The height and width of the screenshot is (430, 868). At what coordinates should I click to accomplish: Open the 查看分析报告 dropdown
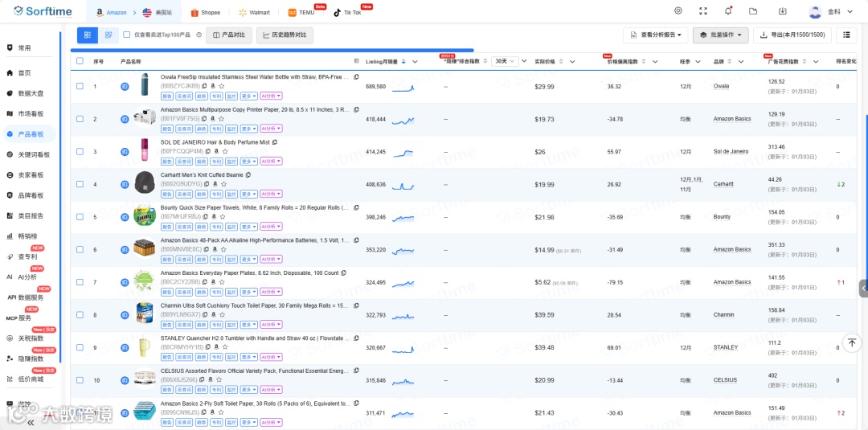tap(656, 35)
